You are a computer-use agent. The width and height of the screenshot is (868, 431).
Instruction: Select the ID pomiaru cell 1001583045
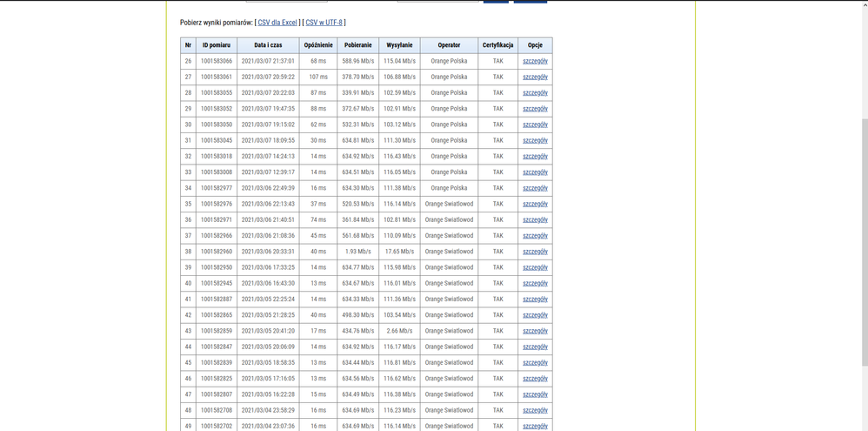coord(217,140)
